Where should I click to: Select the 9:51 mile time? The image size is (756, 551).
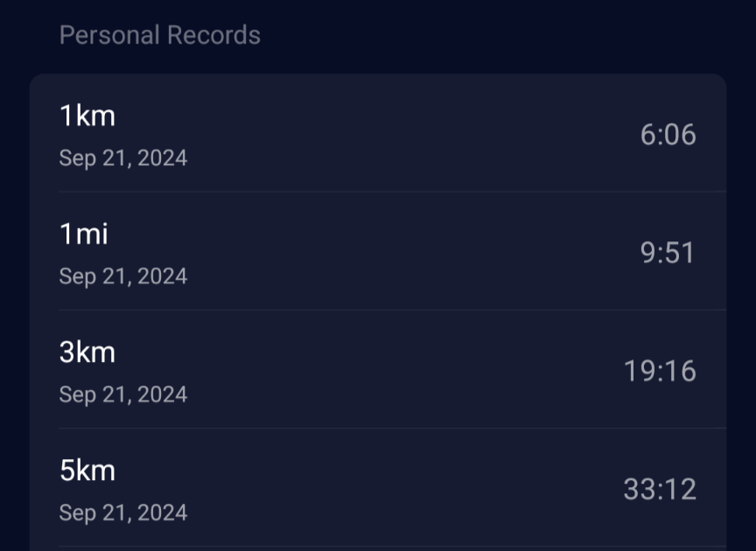pos(668,253)
